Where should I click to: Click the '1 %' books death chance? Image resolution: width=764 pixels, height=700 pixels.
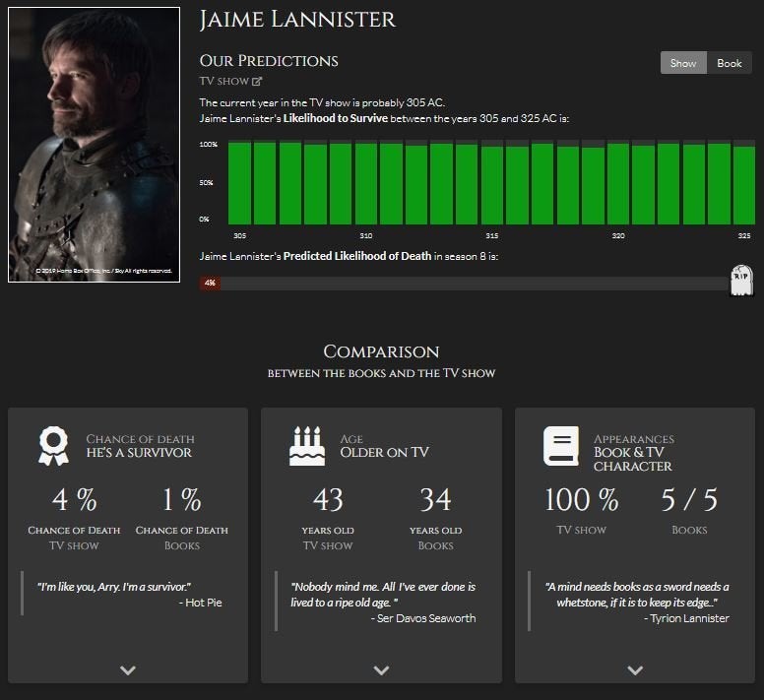point(182,499)
